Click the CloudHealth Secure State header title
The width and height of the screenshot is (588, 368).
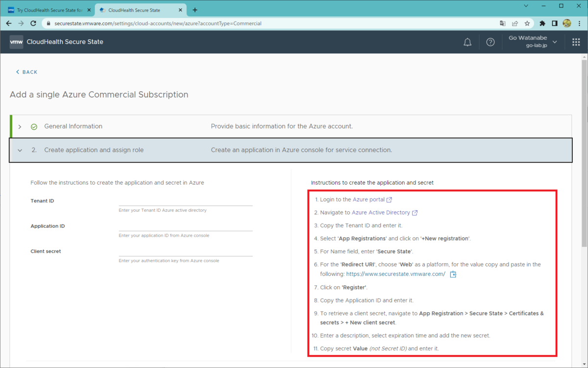point(65,42)
